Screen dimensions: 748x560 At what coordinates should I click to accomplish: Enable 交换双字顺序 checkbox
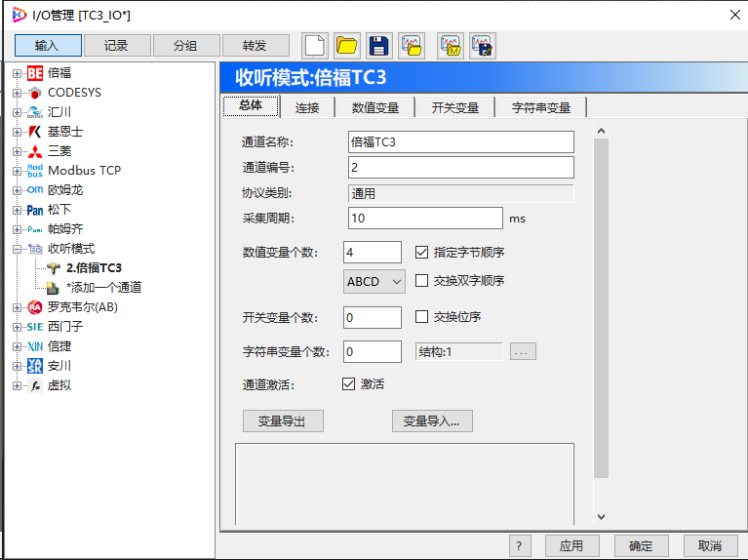(421, 280)
